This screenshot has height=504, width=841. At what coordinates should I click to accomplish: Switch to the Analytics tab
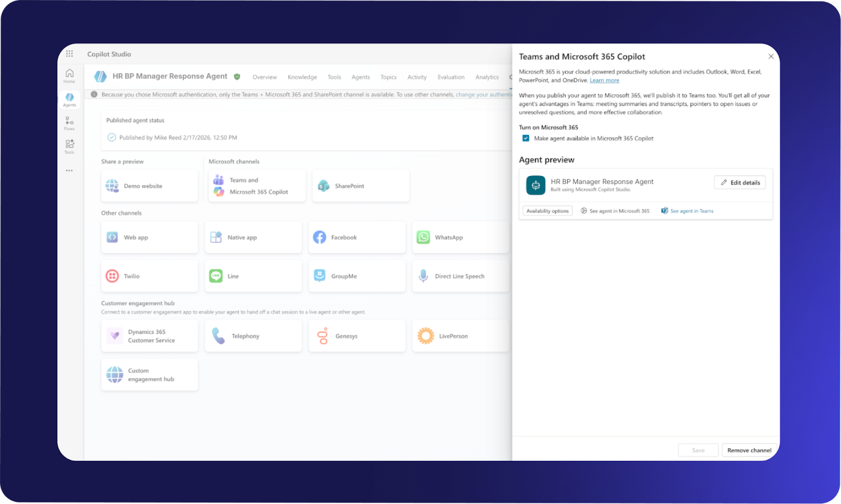(487, 77)
